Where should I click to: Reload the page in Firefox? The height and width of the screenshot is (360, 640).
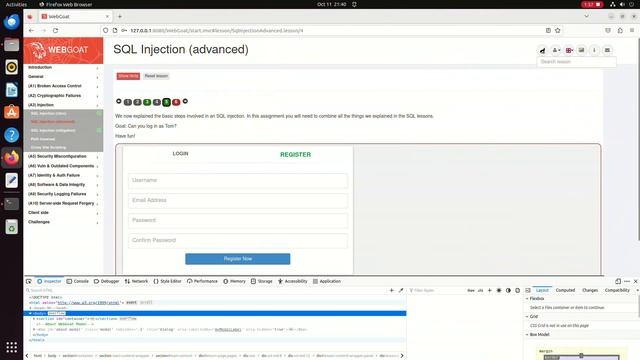coord(56,30)
